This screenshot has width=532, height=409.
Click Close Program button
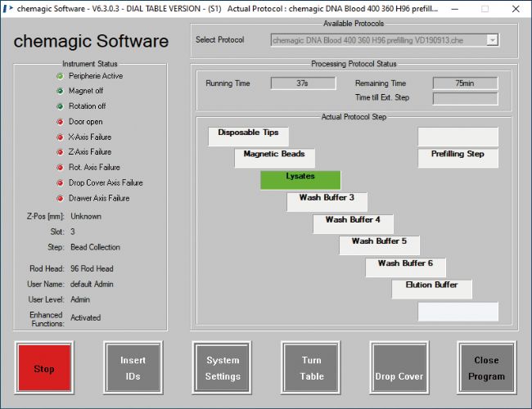pos(487,368)
